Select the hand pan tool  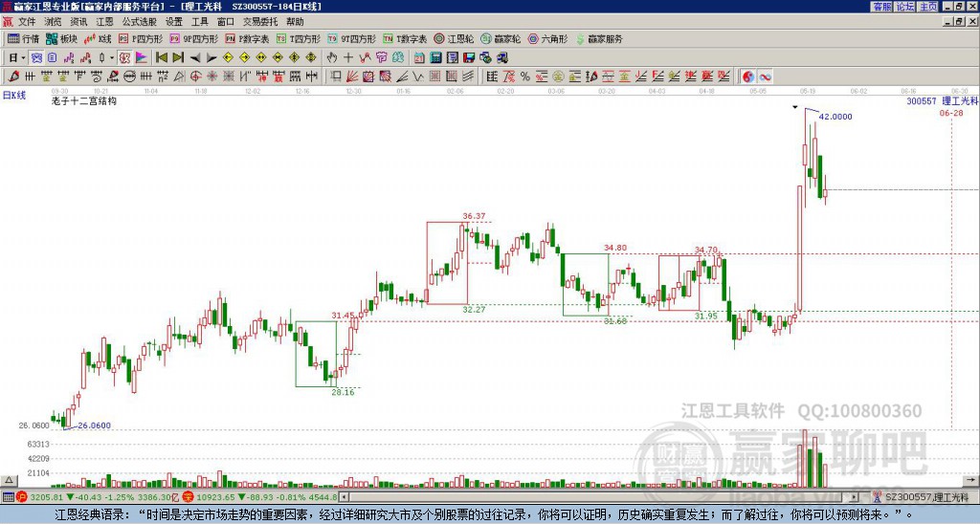pos(332,58)
